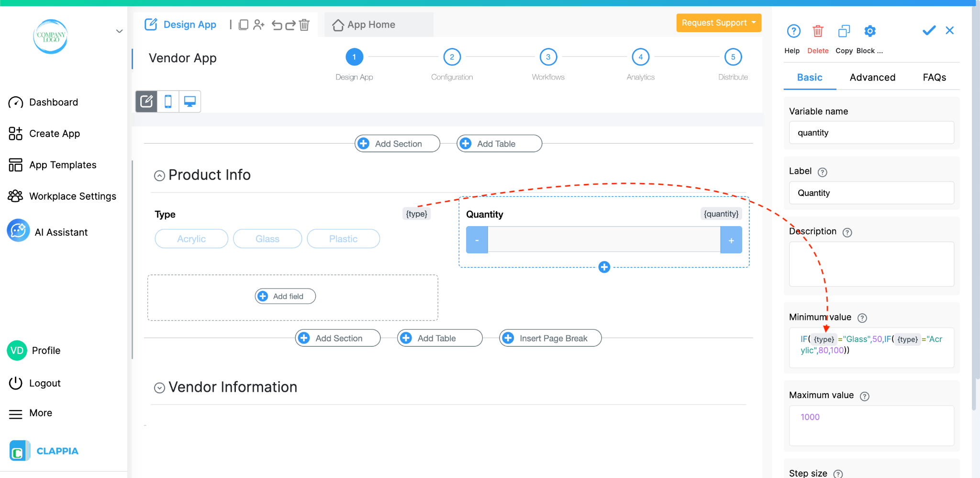
Task: Click lower Add Section button
Action: point(338,338)
